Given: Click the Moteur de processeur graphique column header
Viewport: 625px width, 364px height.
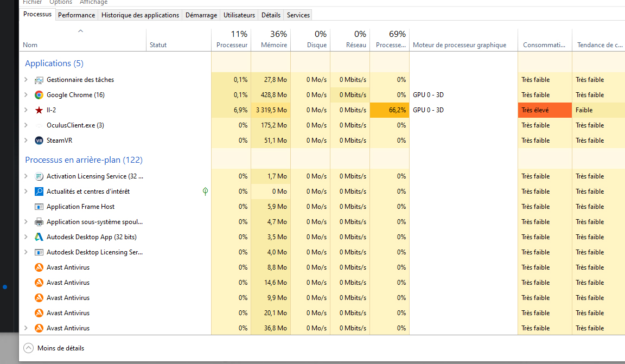Looking at the screenshot, I should (463, 40).
